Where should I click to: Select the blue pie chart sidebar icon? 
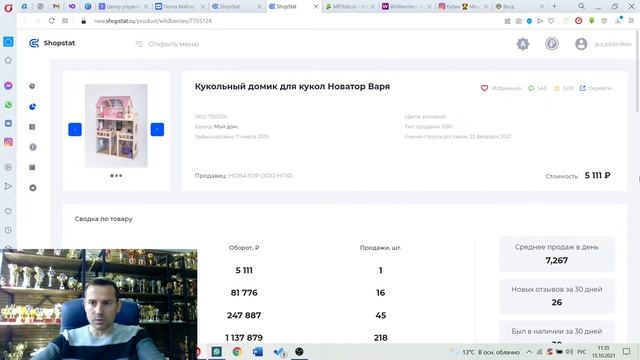point(33,107)
